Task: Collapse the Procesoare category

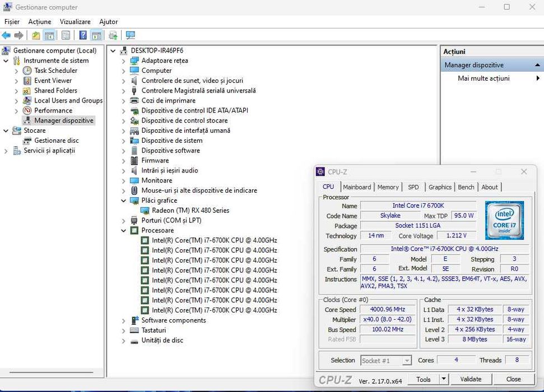Action: click(123, 231)
